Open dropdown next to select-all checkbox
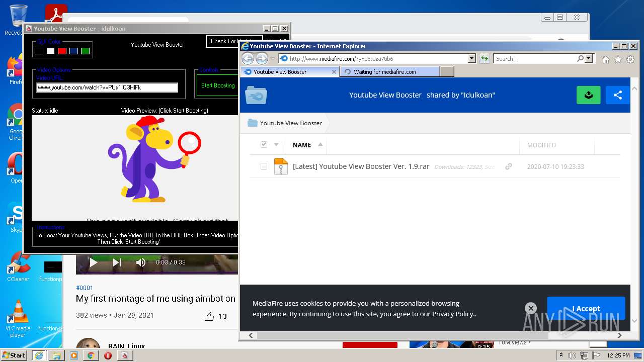 click(x=276, y=145)
